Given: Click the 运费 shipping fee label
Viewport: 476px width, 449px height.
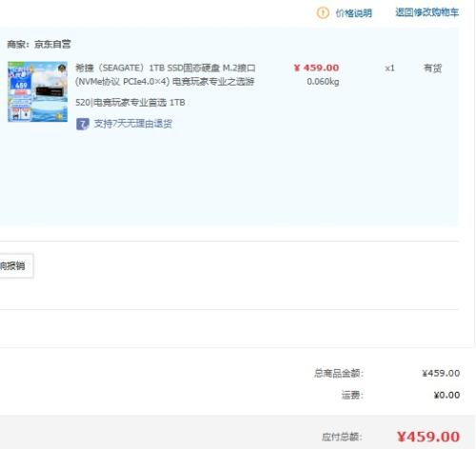Looking at the screenshot, I should coord(352,395).
